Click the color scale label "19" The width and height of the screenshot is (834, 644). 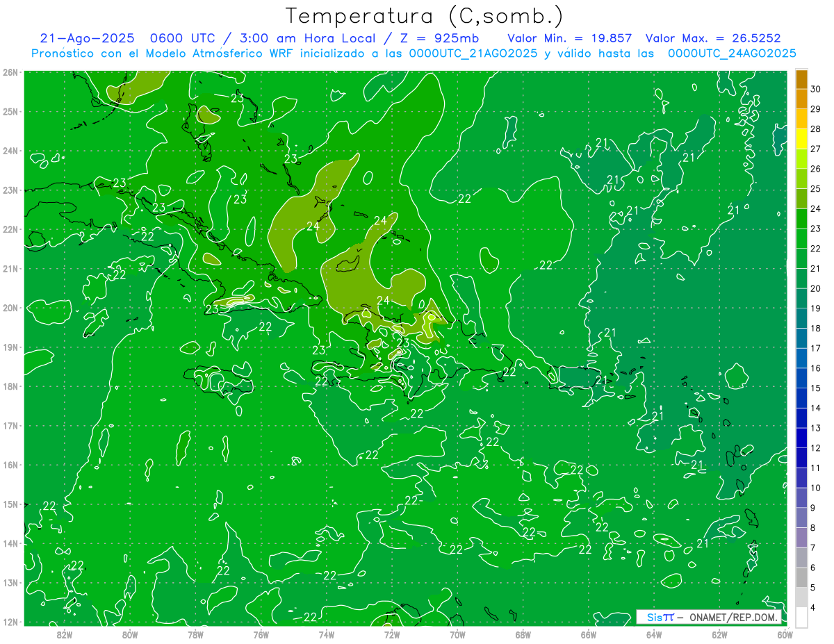(x=816, y=308)
